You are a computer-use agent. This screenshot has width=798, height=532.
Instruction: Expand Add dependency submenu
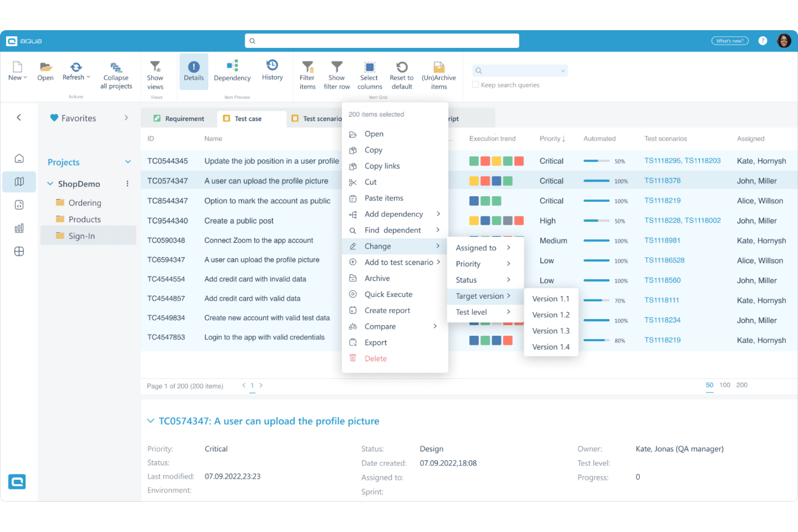click(438, 214)
